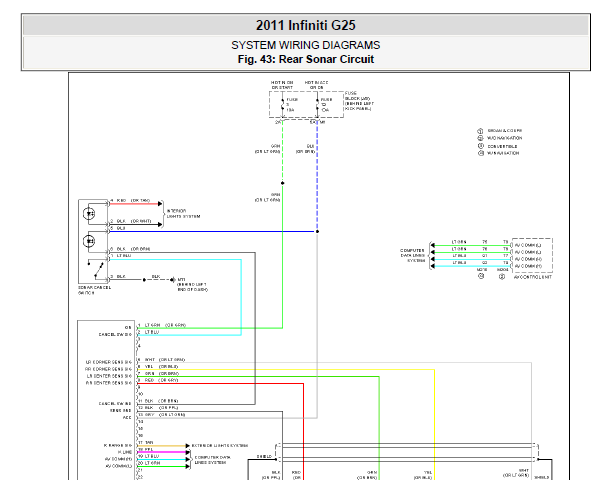Click the "CONVERTIBLE" legend entry
This screenshot has width=606, height=480.
click(502, 146)
